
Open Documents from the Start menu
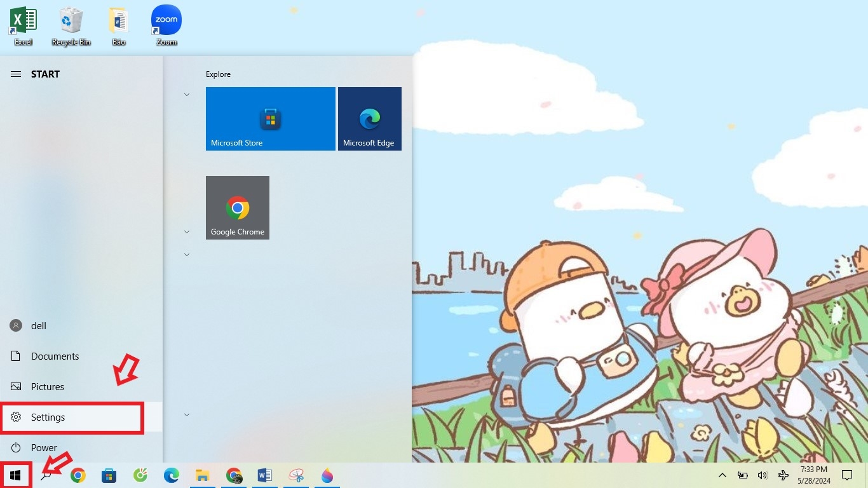55,356
